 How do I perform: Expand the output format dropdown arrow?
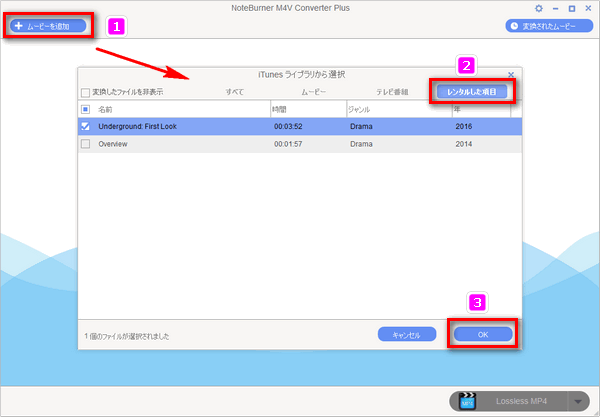[578, 401]
